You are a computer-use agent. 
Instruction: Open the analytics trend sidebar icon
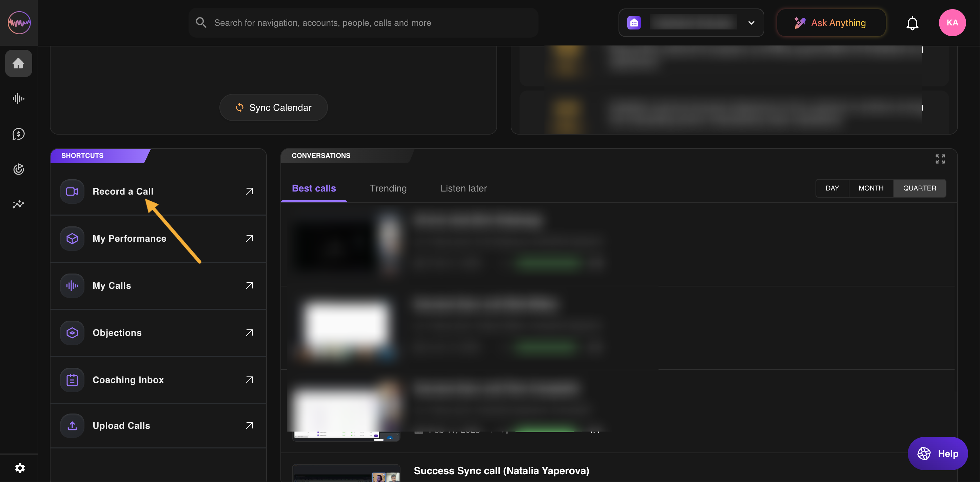point(18,204)
